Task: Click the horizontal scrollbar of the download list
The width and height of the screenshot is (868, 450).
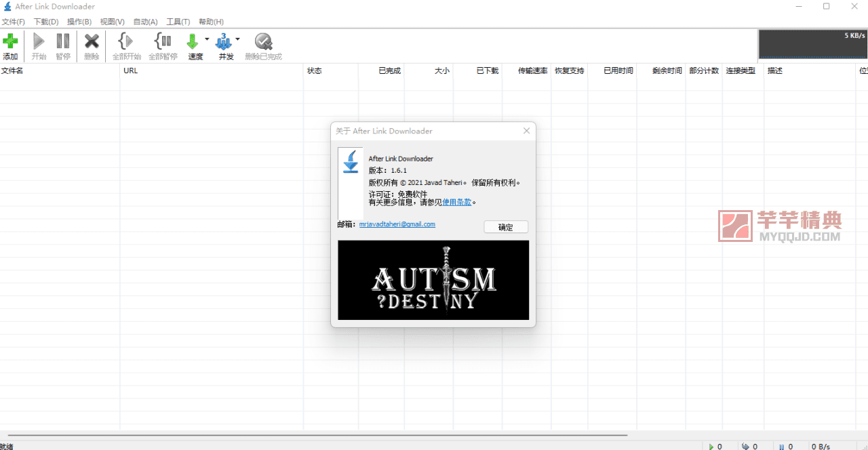Action: point(317,435)
